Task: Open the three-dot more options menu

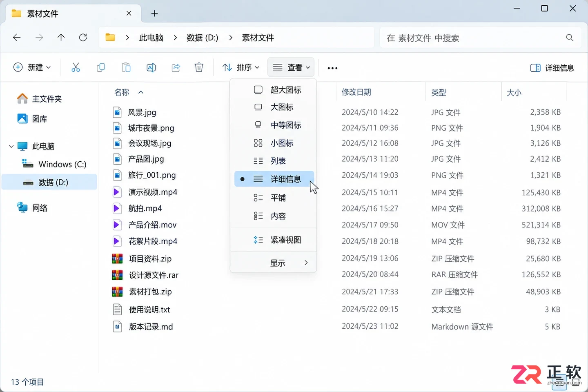Action: click(x=332, y=68)
